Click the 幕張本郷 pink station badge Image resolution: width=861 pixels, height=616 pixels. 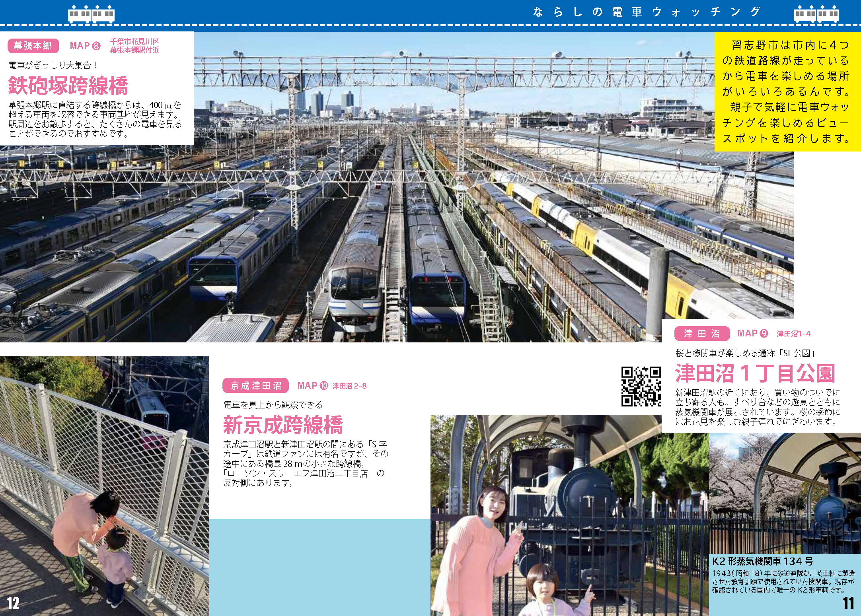tap(33, 46)
